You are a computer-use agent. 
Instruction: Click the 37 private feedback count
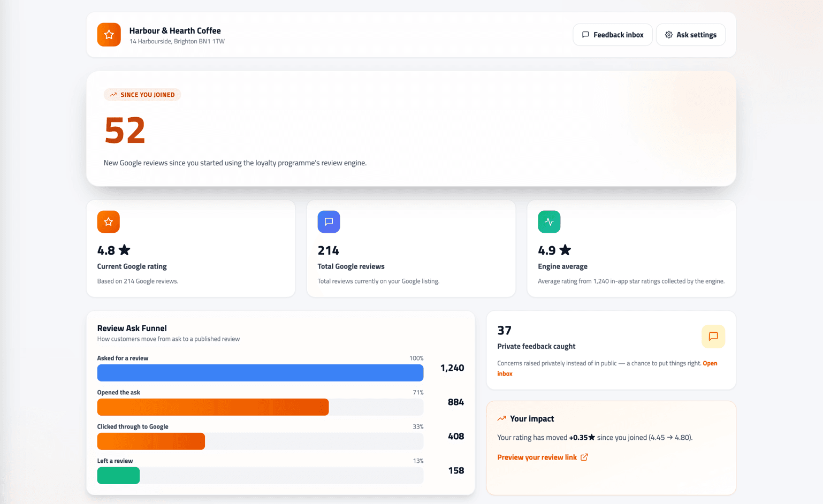click(x=505, y=331)
